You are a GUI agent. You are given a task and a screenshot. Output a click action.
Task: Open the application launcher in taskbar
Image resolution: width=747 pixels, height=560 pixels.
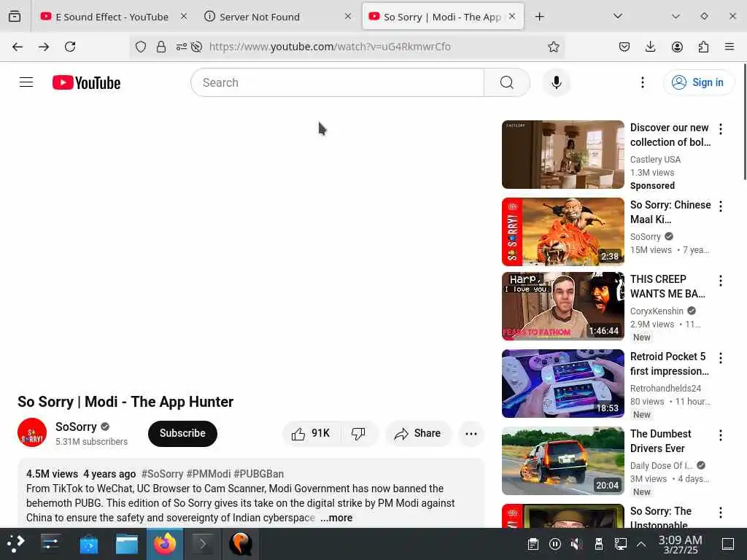click(15, 544)
